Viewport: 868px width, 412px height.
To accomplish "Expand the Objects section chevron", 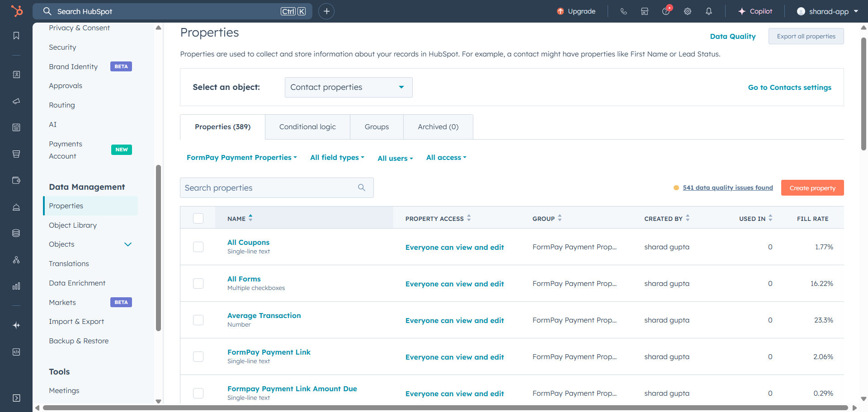I will pyautogui.click(x=128, y=244).
